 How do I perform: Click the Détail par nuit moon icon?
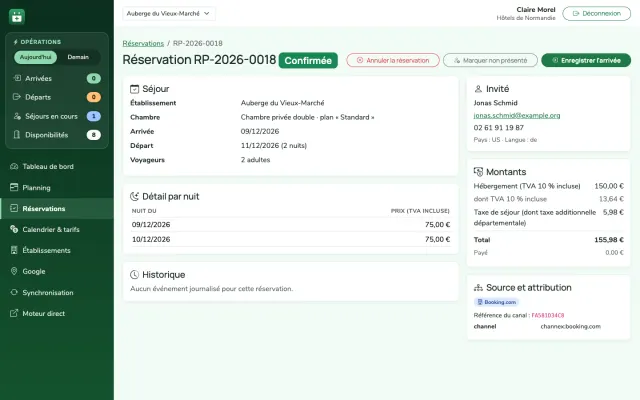click(x=134, y=196)
